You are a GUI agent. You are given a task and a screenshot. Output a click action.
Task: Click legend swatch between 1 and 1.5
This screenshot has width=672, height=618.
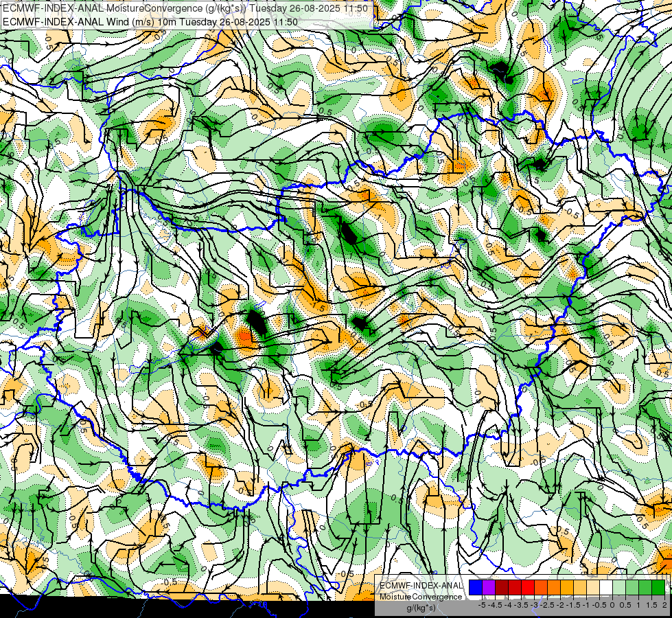coord(645,587)
